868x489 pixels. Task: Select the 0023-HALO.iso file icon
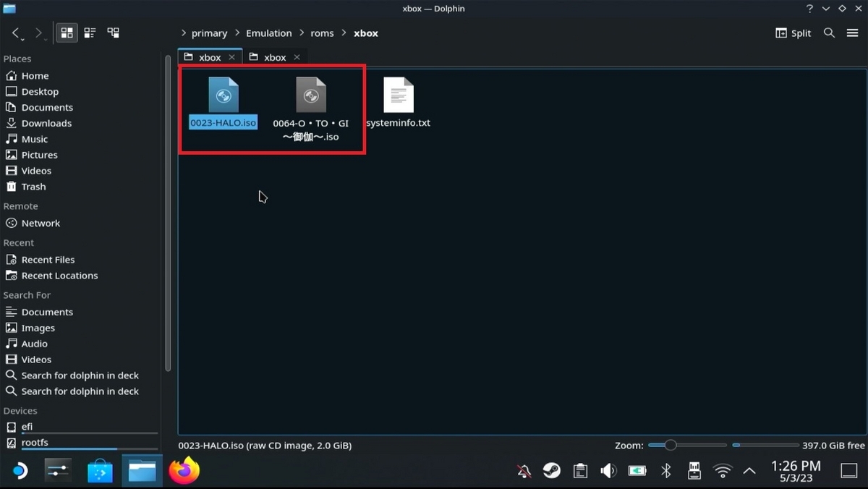pos(223,95)
